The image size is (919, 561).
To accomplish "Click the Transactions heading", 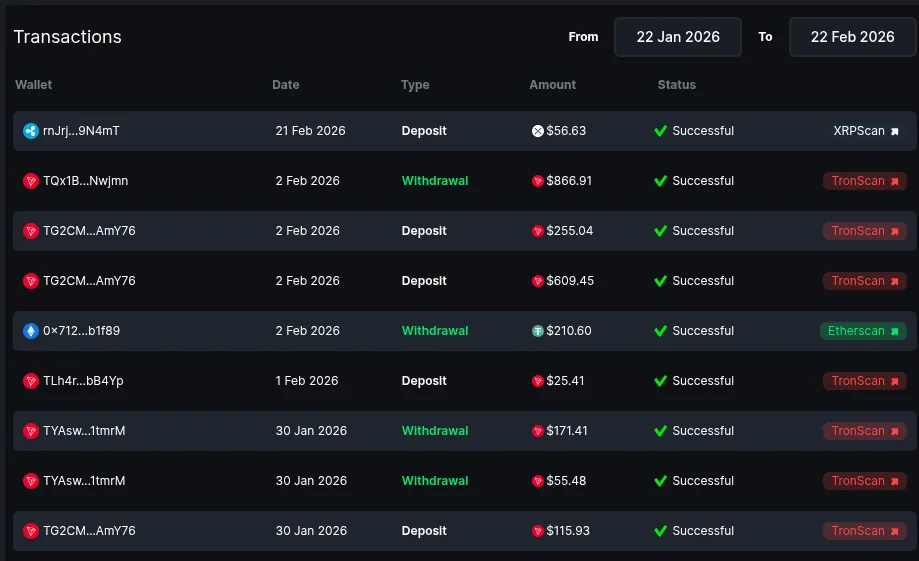I will pyautogui.click(x=67, y=37).
